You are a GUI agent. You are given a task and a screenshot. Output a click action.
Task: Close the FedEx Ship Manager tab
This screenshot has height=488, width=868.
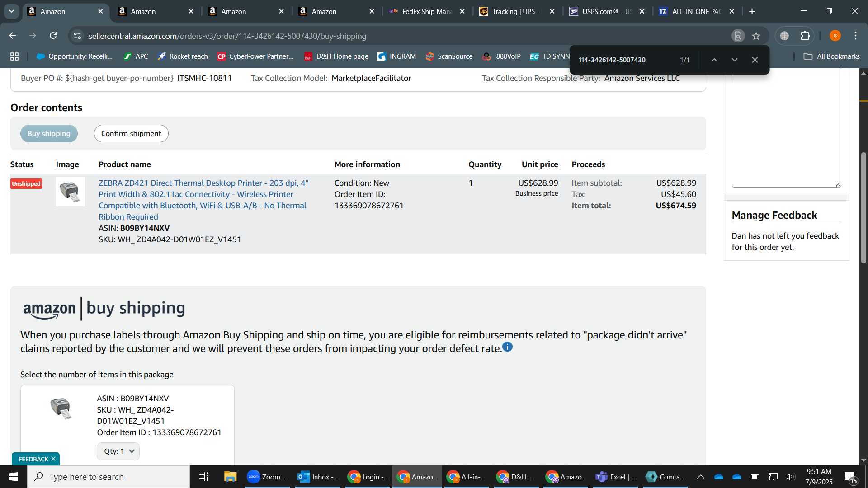pyautogui.click(x=462, y=11)
